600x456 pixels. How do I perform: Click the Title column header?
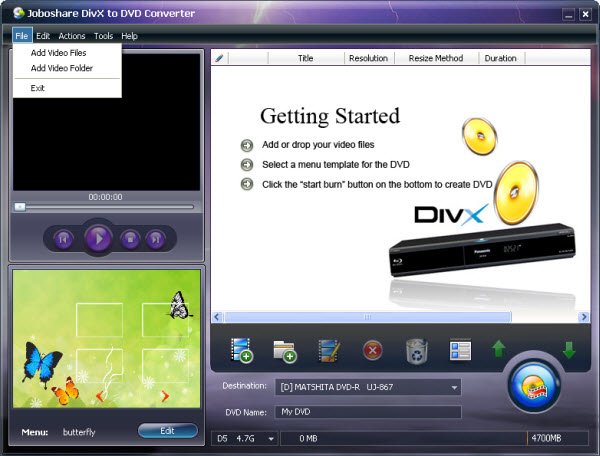pyautogui.click(x=306, y=58)
